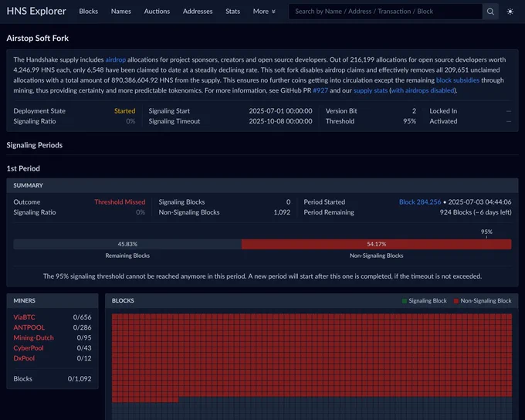
Task: Open GitHub PR #927 link
Action: click(x=320, y=90)
